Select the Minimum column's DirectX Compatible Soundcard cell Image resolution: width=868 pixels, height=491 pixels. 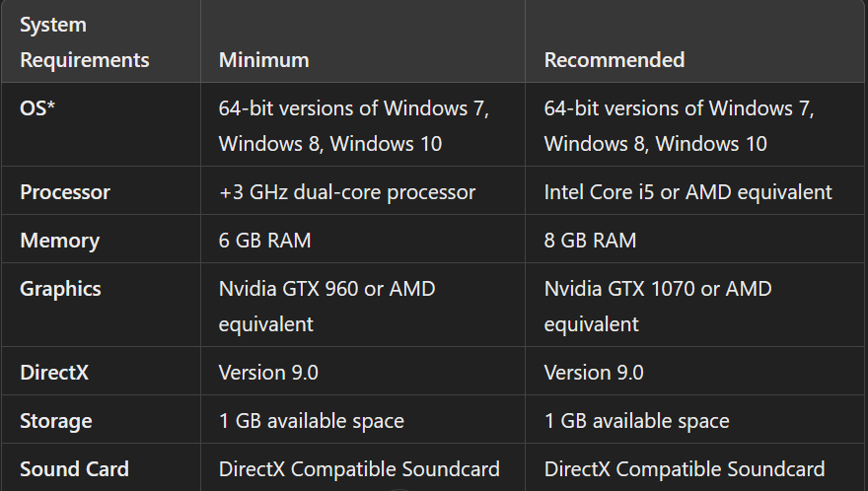tap(359, 469)
